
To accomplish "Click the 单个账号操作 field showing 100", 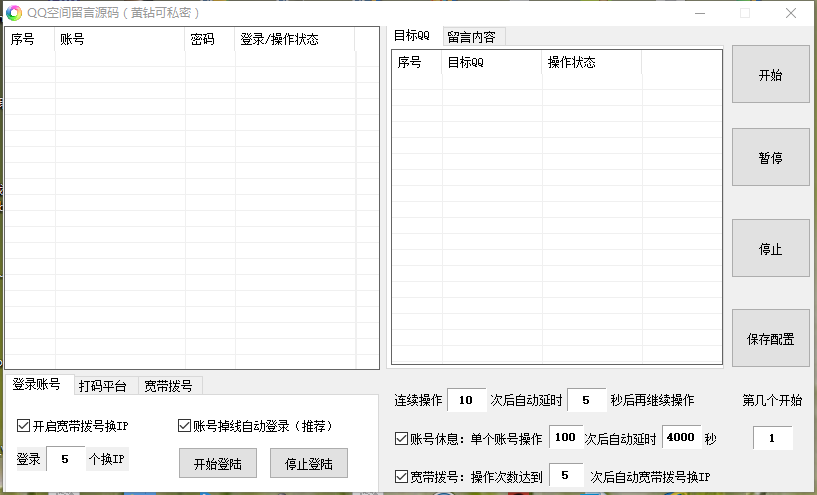I will point(565,437).
